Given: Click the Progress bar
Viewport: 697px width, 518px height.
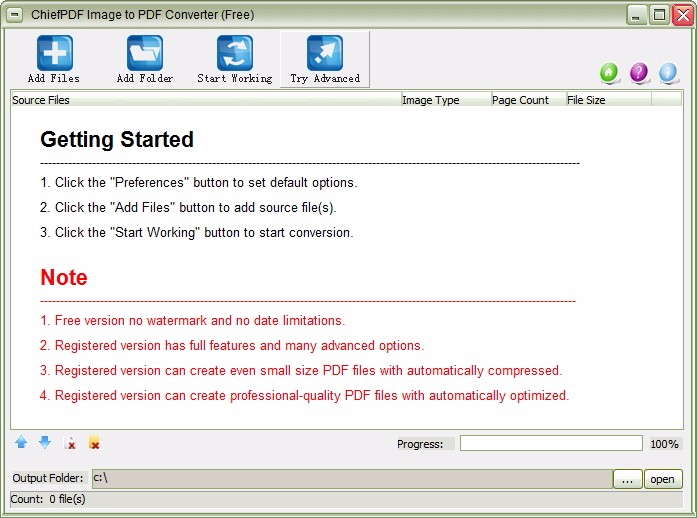Looking at the screenshot, I should click(551, 443).
